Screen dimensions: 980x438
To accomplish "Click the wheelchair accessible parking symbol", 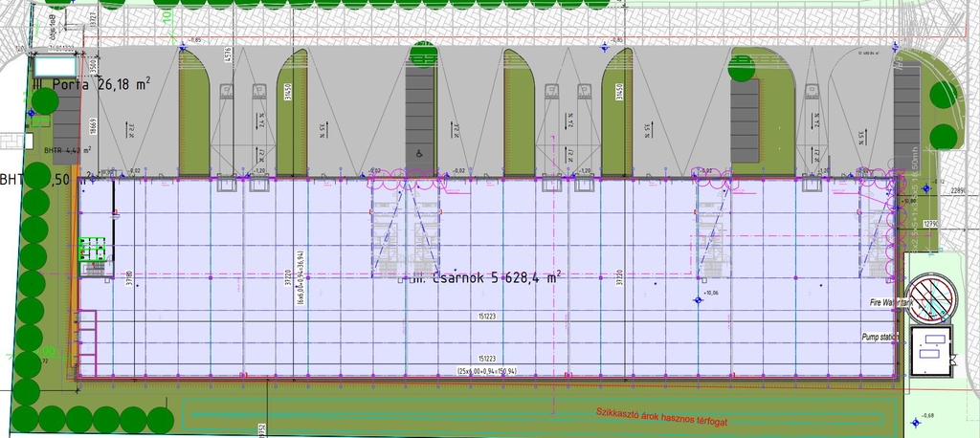I will point(419,151).
